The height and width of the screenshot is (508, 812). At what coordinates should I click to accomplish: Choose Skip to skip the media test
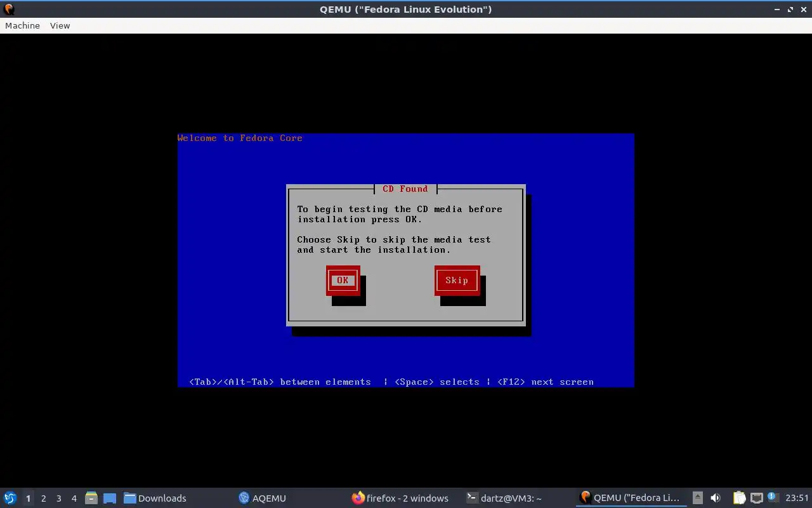pyautogui.click(x=457, y=280)
